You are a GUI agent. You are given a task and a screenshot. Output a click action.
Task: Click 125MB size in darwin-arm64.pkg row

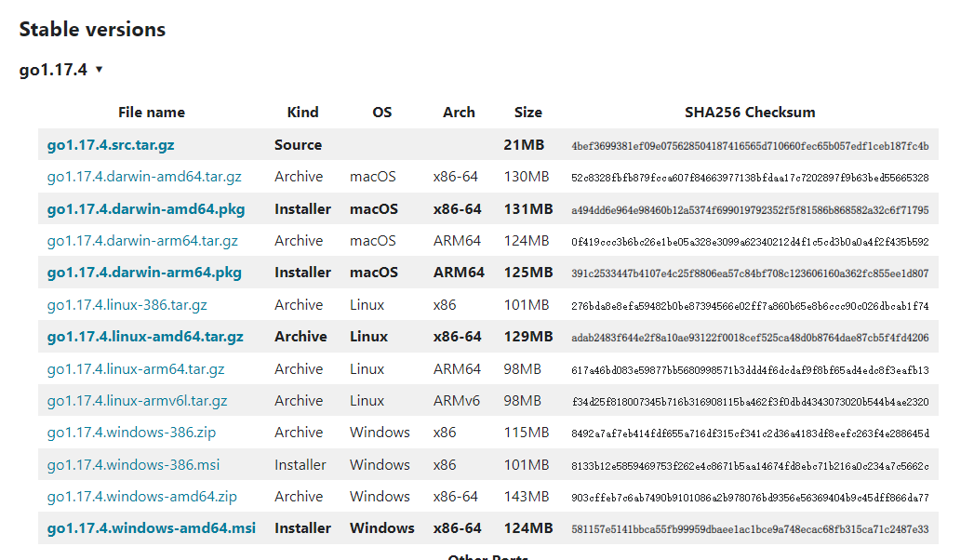point(528,273)
